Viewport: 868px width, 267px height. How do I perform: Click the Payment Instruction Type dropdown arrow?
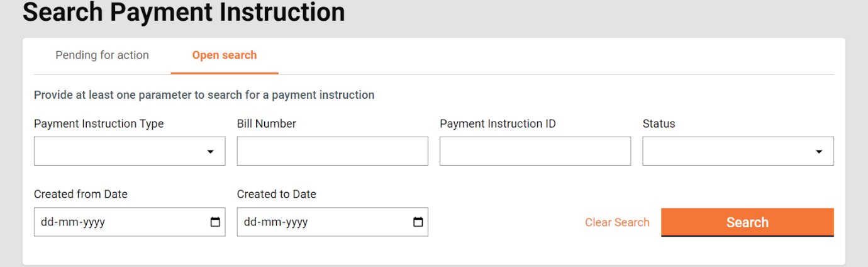click(x=211, y=152)
